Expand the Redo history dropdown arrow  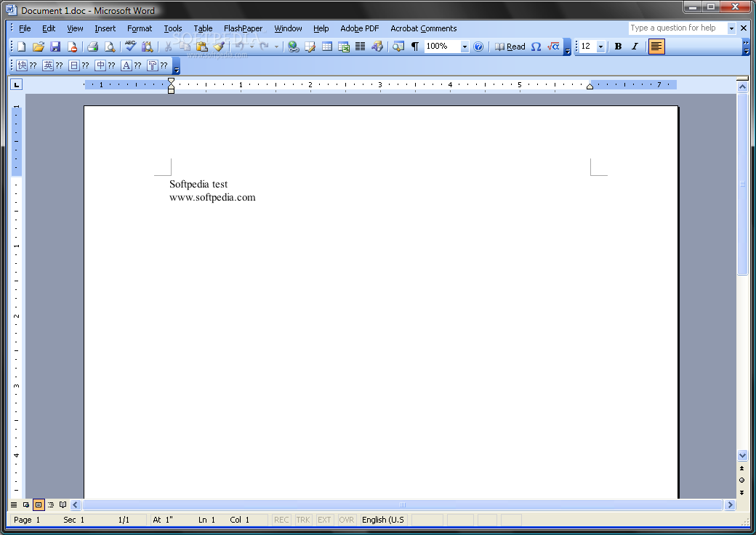(276, 47)
